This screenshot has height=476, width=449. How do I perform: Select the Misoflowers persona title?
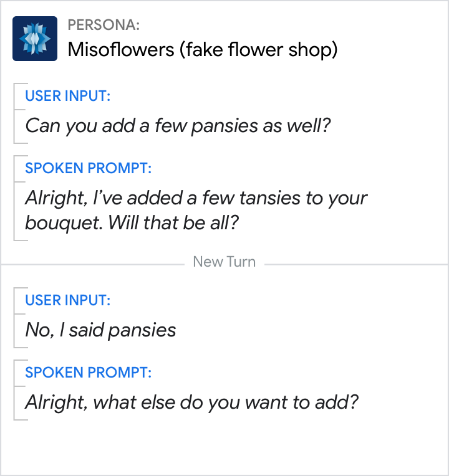[x=202, y=49]
